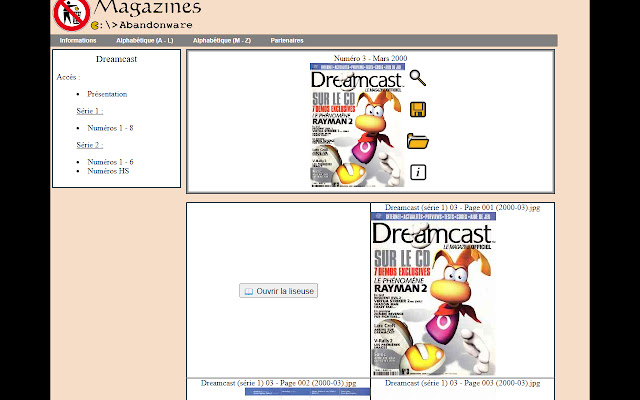The width and height of the screenshot is (640, 400).
Task: Click the Page 003 (2000-03).jpg filename
Action: [x=462, y=383]
